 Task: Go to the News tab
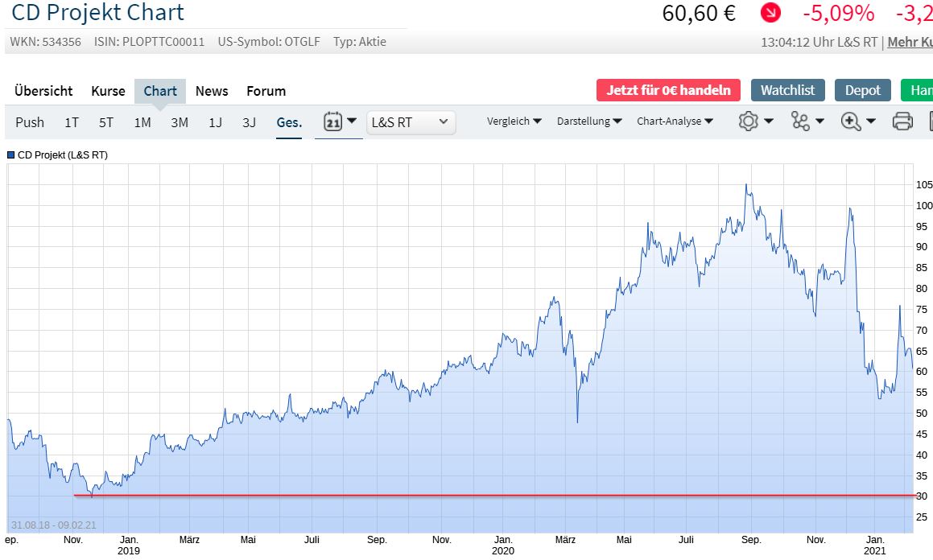pyautogui.click(x=212, y=91)
